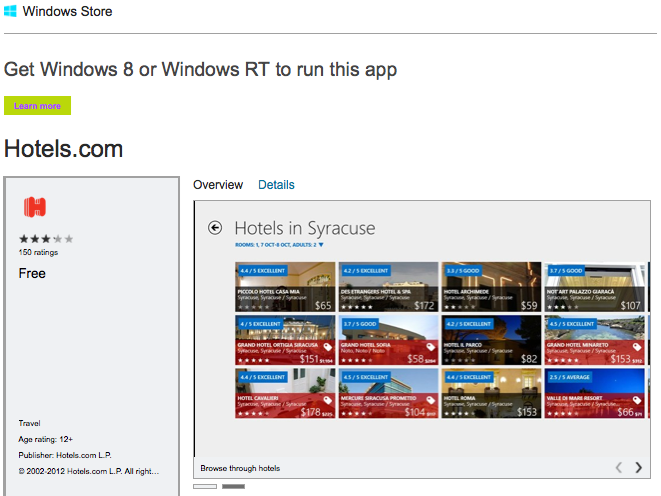Open the Details tab
The image size is (661, 496).
276,185
